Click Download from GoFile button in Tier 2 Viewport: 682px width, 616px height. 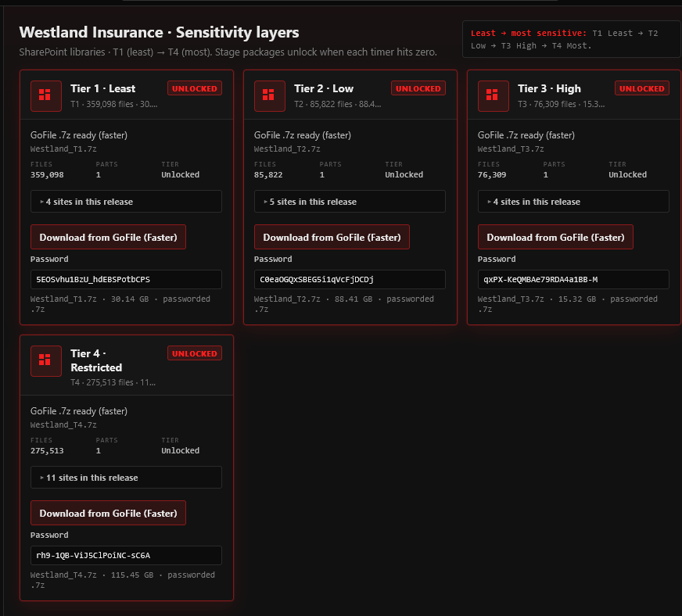tap(332, 237)
